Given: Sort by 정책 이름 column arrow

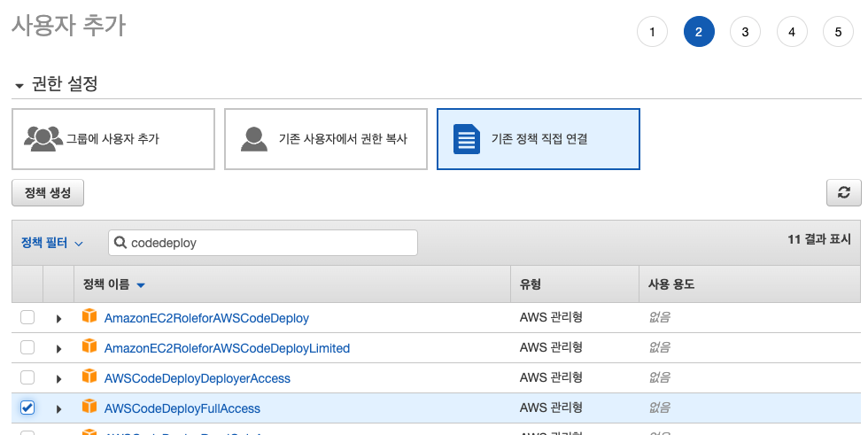Looking at the screenshot, I should pyautogui.click(x=141, y=285).
